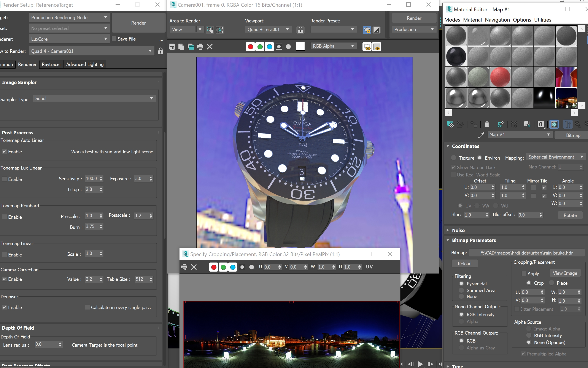Screen dimensions: 588x368
Task: Click the Assign Material to Selection icon
Action: click(x=474, y=125)
